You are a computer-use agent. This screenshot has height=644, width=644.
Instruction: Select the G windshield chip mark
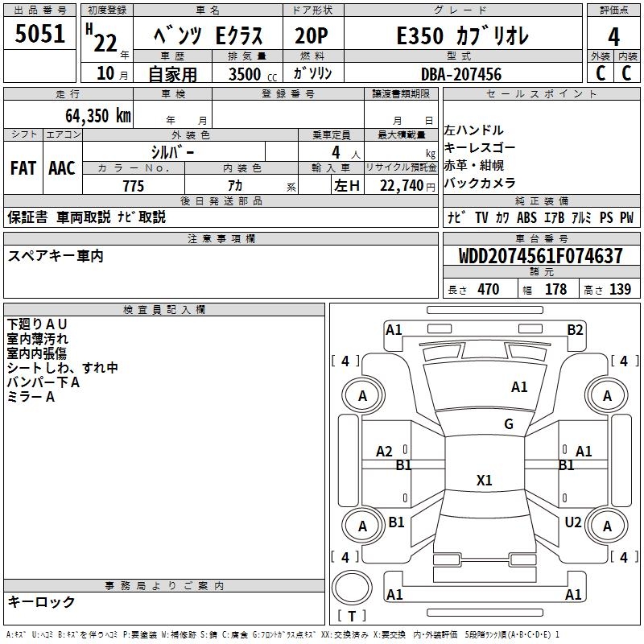(x=509, y=424)
